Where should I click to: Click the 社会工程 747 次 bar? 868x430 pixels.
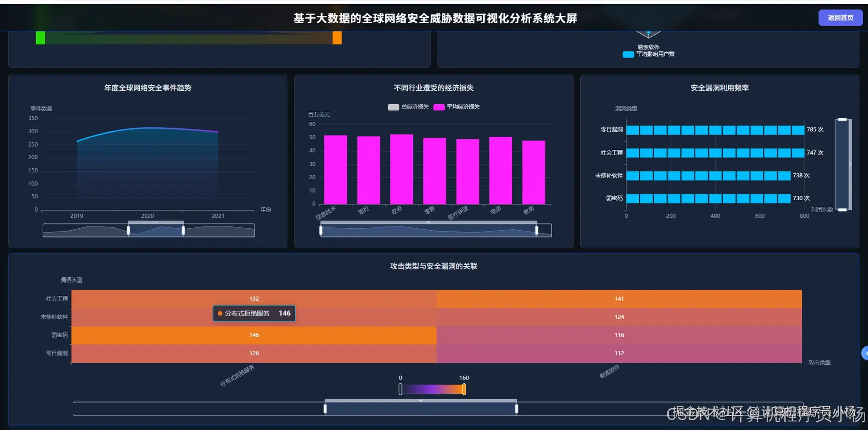tap(715, 153)
